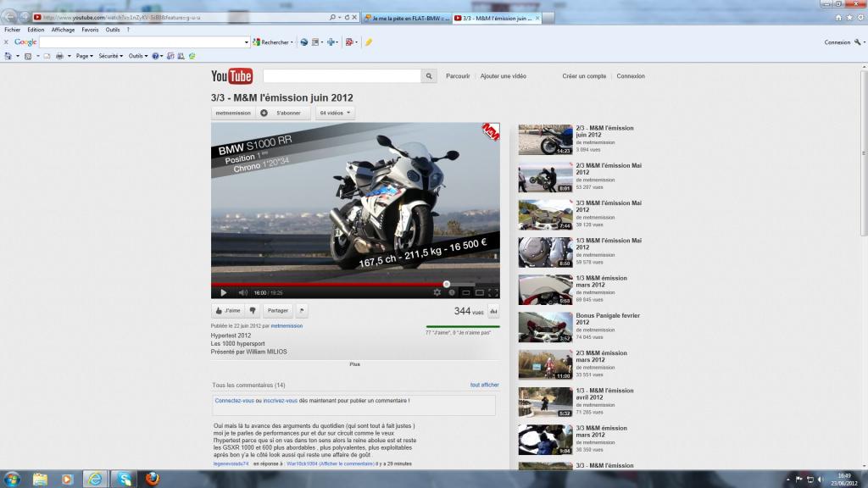Mute the video player volume
Viewport: 868px width, 488px height.
(x=242, y=292)
